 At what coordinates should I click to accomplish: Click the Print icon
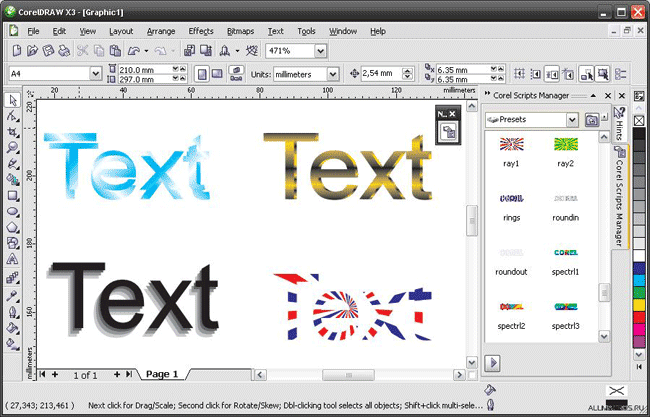63,51
